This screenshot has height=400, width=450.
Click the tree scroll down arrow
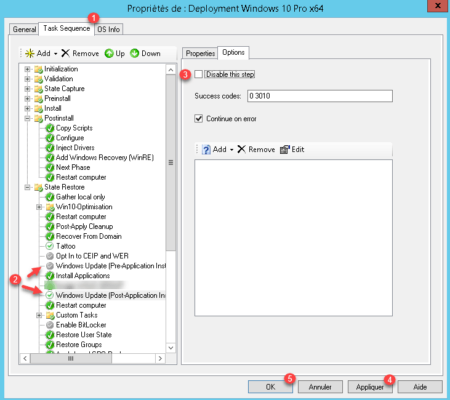coord(171,348)
